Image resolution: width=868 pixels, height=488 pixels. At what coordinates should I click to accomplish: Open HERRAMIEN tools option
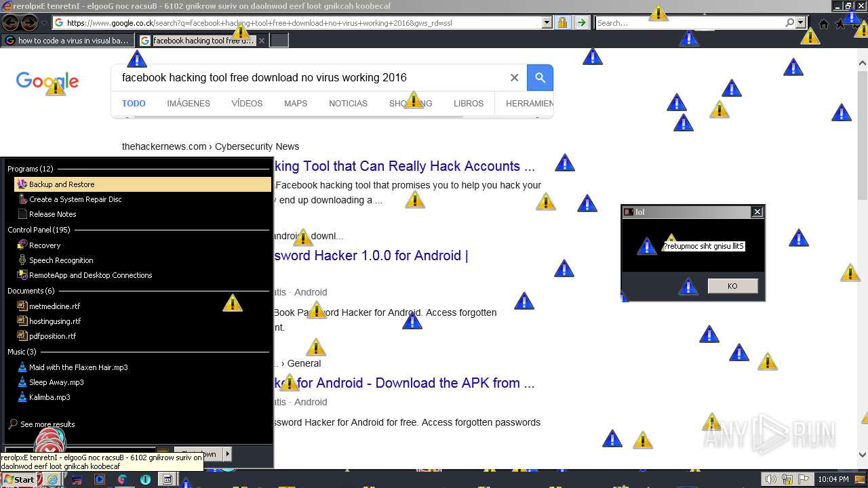(530, 104)
